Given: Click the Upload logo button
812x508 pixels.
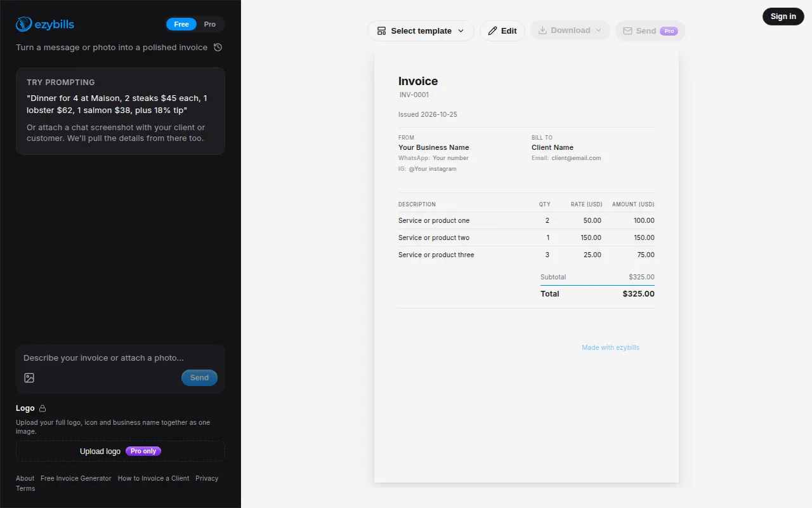Looking at the screenshot, I should click(x=121, y=451).
